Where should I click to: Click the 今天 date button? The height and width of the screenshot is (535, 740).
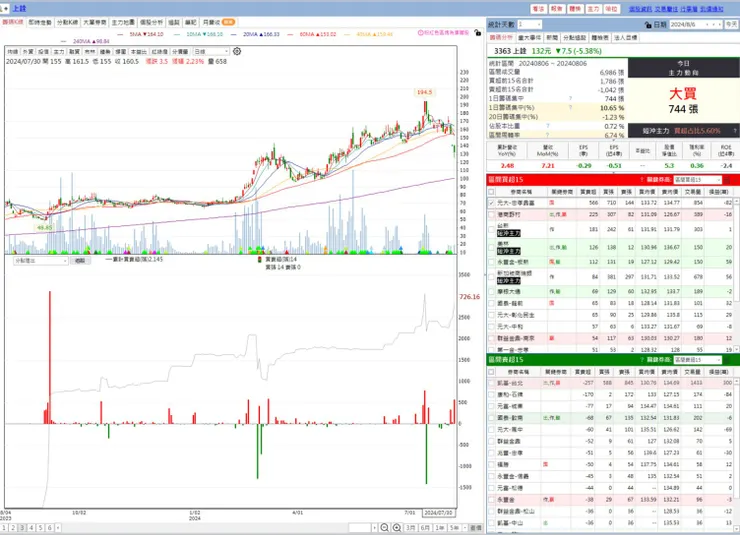pyautogui.click(x=732, y=25)
